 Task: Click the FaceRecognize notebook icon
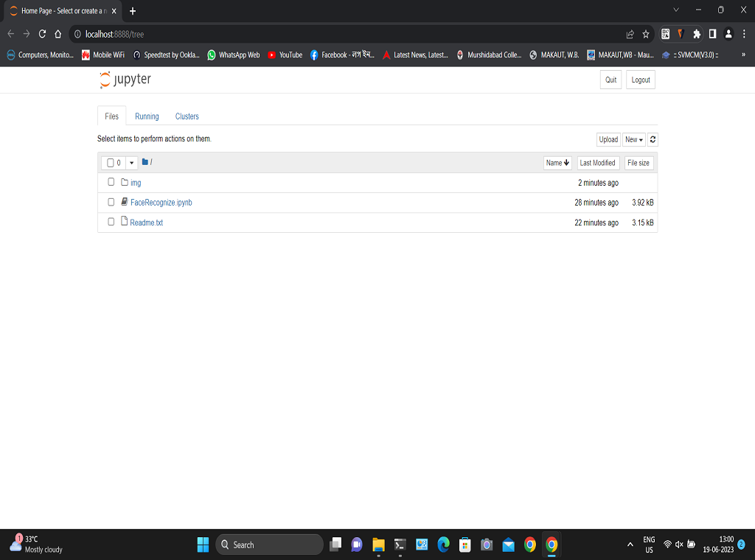coord(124,202)
